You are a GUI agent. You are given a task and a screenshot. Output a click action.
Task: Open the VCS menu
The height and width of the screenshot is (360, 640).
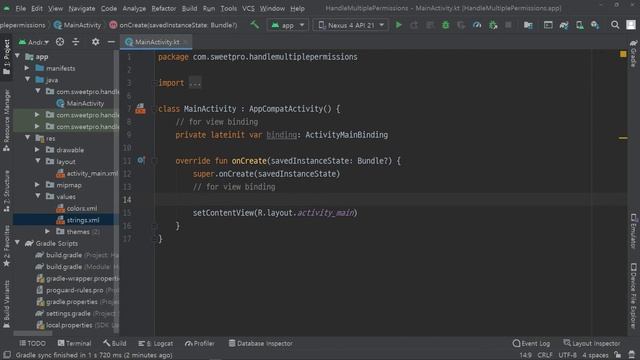(248, 8)
